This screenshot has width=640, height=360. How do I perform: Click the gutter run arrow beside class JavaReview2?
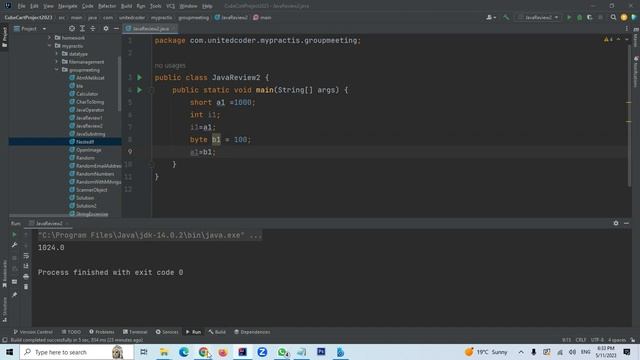[x=140, y=77]
